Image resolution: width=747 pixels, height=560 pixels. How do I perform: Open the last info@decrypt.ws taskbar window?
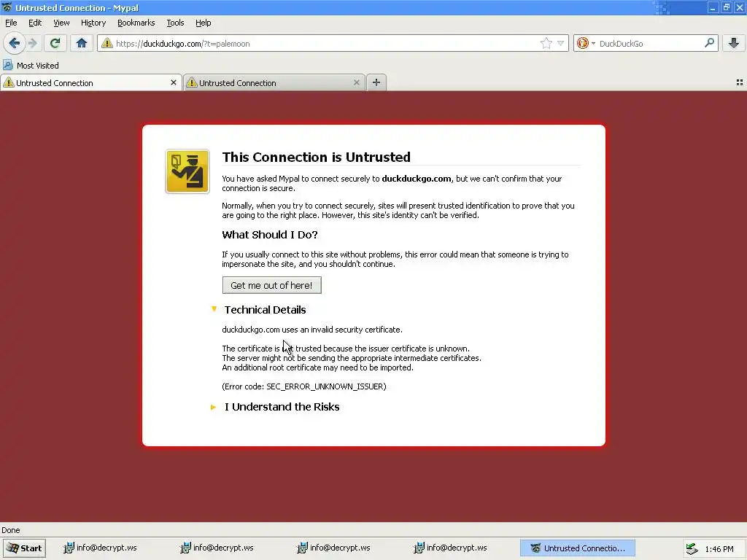coord(451,548)
